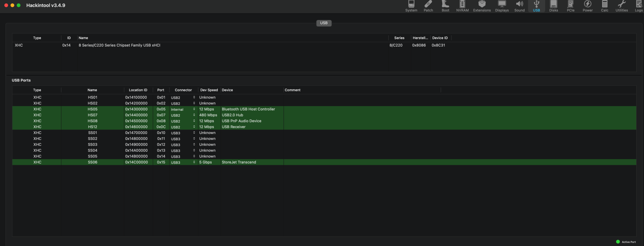Sort ports by Dev Speed column
The height and width of the screenshot is (246, 644).
209,90
